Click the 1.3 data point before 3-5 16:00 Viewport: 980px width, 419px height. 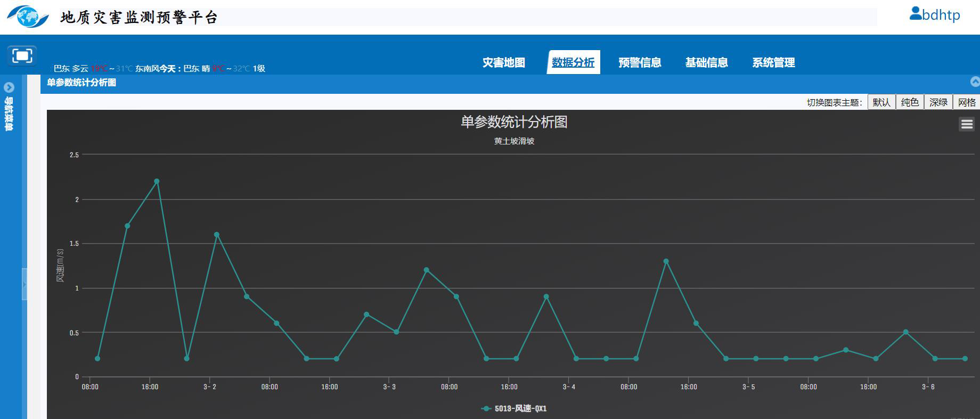click(x=666, y=261)
